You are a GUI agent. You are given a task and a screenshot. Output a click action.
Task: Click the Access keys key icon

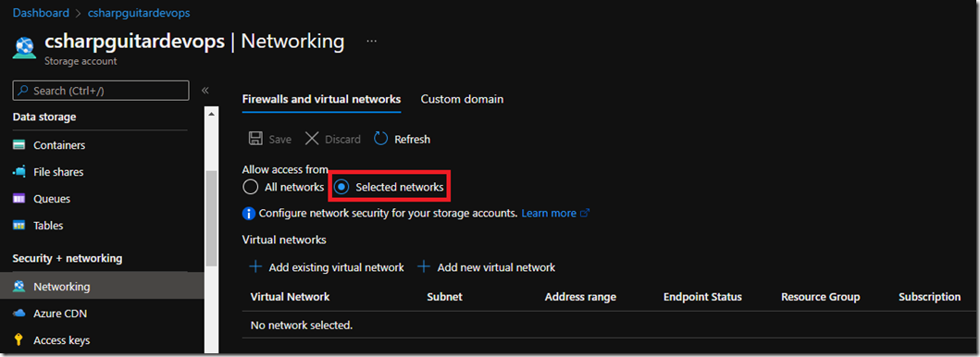click(x=19, y=340)
